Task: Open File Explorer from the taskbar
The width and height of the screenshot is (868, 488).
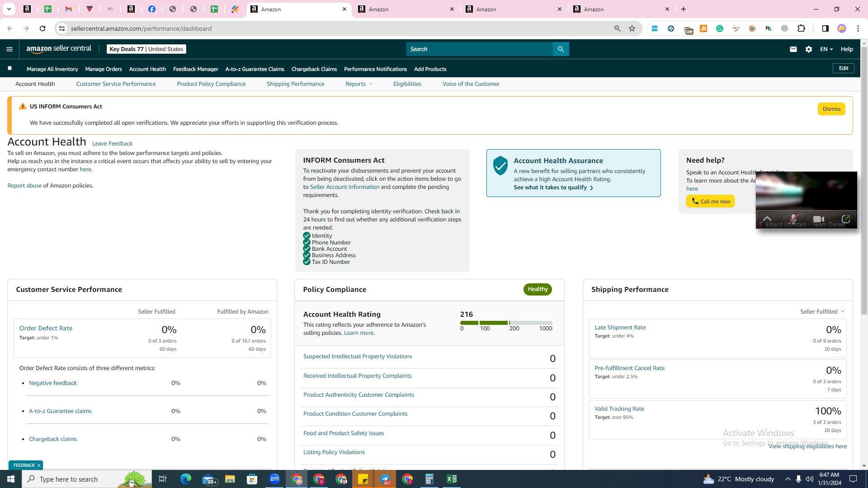Action: coord(230,479)
